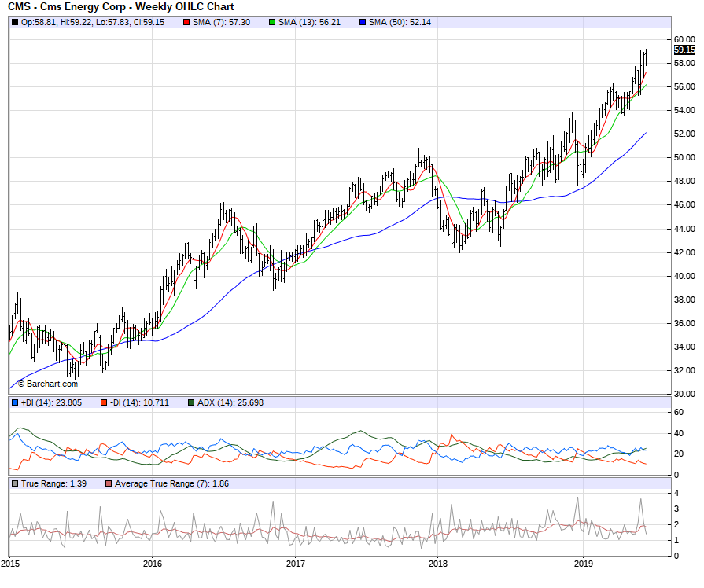The height and width of the screenshot is (588, 704).
Task: Click the 58.00 price axis label
Action: click(x=684, y=63)
